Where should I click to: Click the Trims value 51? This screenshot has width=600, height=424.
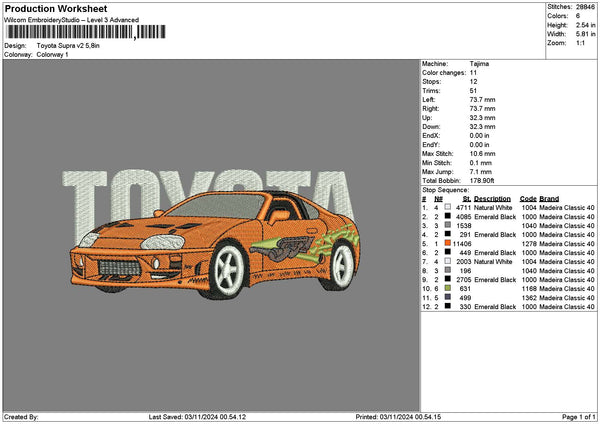[x=473, y=91]
